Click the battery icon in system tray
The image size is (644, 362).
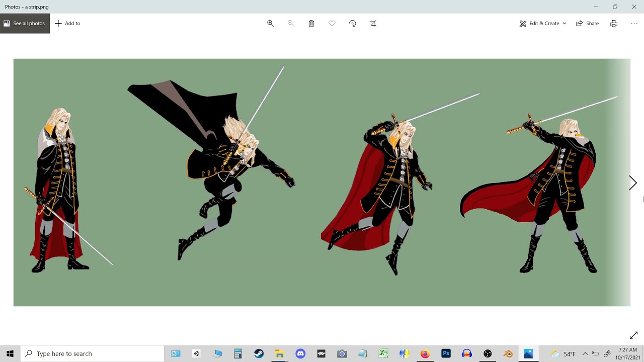(x=595, y=353)
